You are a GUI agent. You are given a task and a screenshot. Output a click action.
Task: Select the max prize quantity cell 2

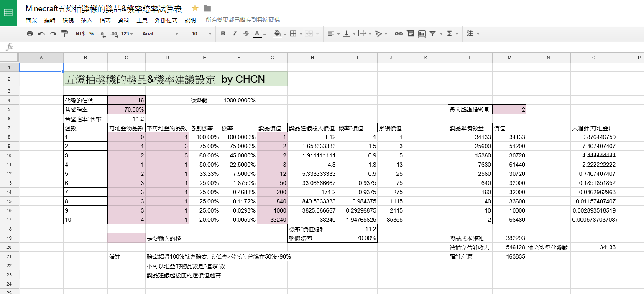point(509,109)
